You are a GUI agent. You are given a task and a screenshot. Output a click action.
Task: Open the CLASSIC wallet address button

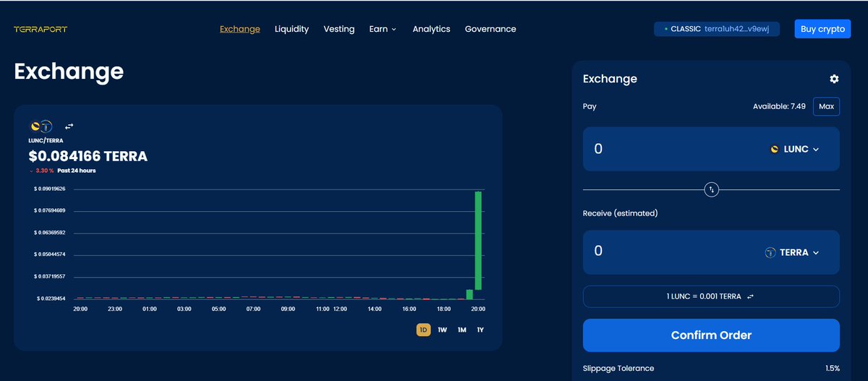click(x=717, y=29)
